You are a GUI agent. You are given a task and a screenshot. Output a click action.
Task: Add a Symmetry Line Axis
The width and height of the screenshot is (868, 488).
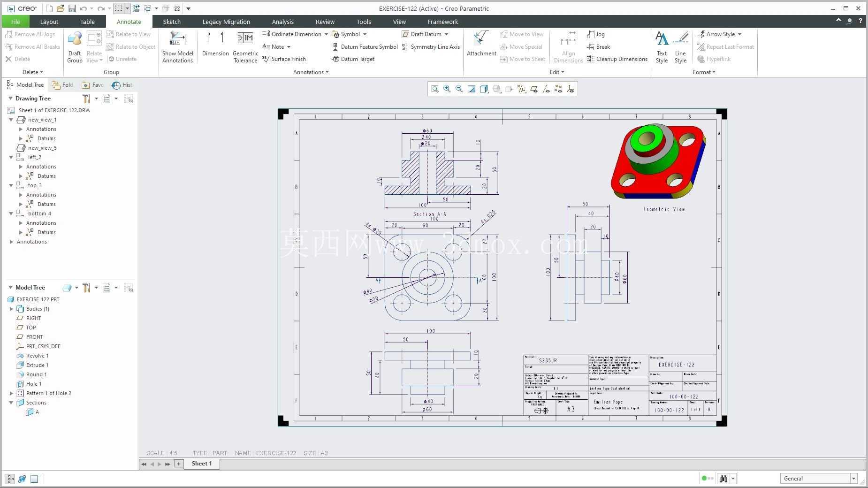point(431,47)
